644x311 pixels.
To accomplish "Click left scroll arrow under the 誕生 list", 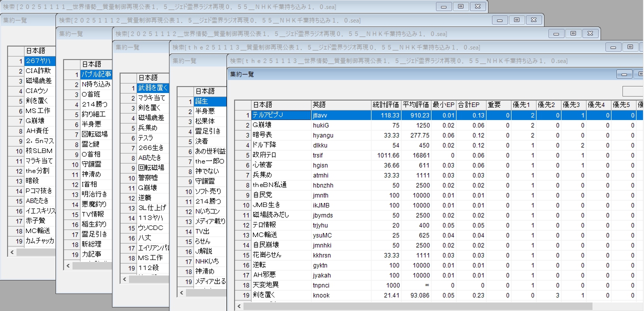I will [182, 293].
